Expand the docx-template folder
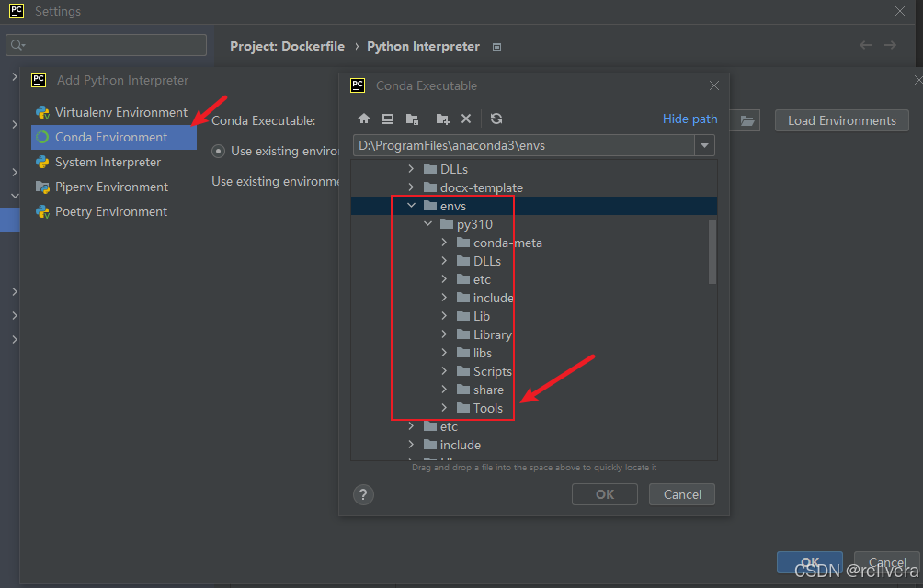 pyautogui.click(x=412, y=187)
